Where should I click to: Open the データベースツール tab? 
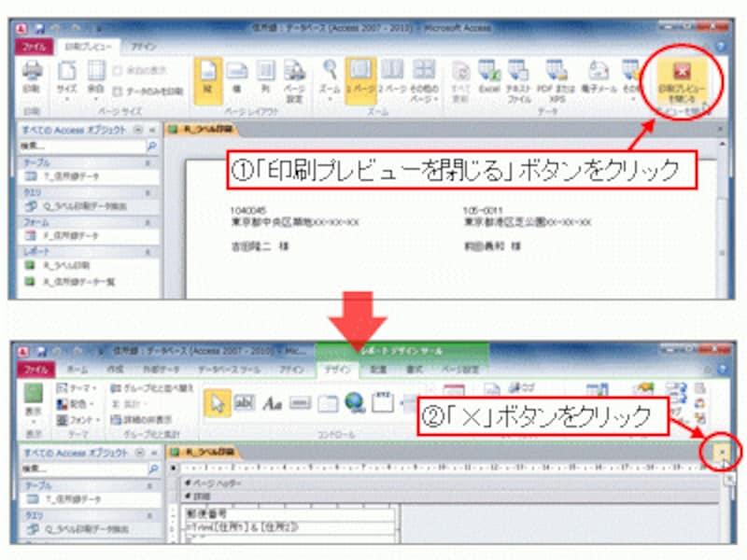tap(229, 370)
